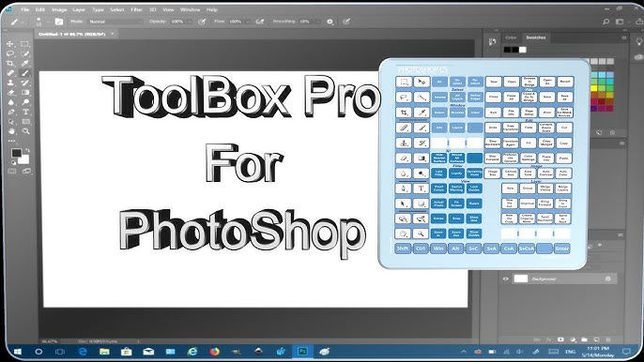Show hidden tray icons chevron
The width and height of the screenshot is (644, 362).
click(x=464, y=352)
